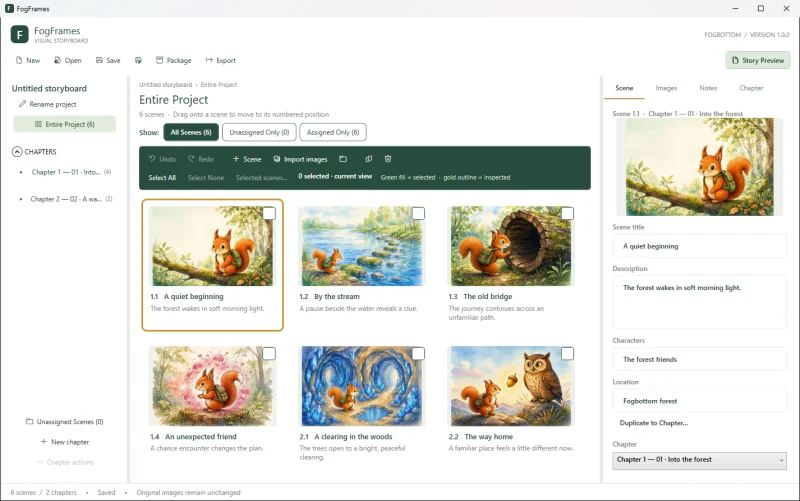The width and height of the screenshot is (800, 501).
Task: Open By the stream thumbnail
Action: click(x=362, y=246)
